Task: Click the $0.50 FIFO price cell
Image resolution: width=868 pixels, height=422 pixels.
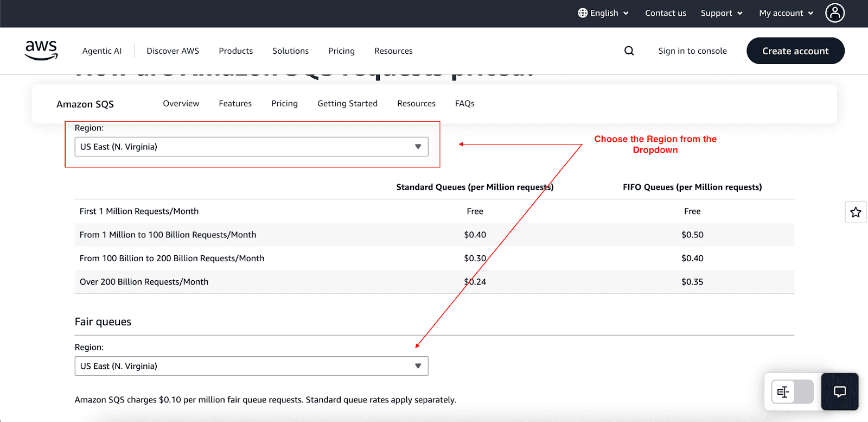Action: tap(692, 235)
